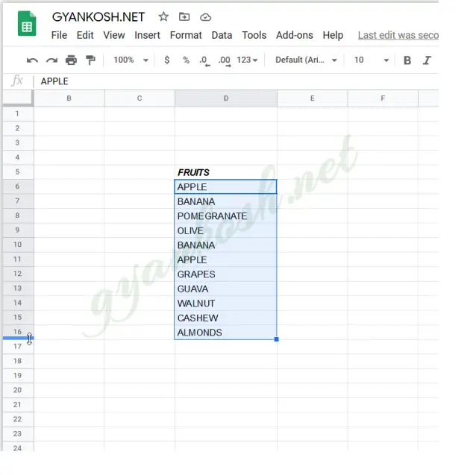Viewport: 476px width, 475px height.
Task: Click the APPLE cell in row 11
Action: 226,259
